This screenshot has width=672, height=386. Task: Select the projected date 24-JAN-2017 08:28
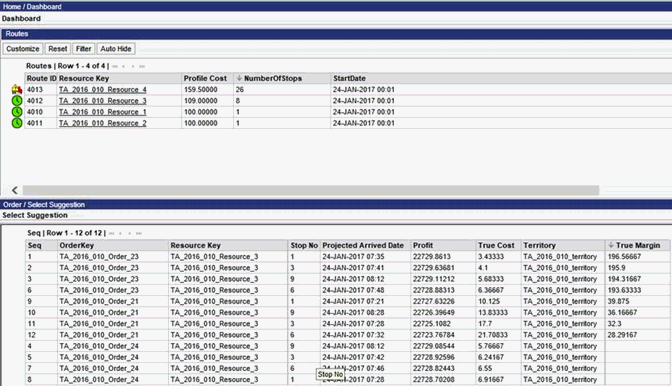[353, 312]
